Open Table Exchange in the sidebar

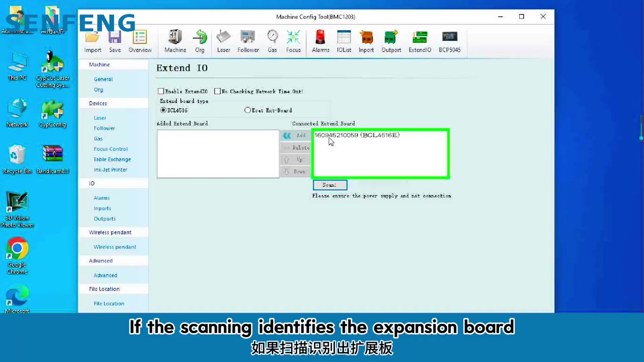click(112, 159)
